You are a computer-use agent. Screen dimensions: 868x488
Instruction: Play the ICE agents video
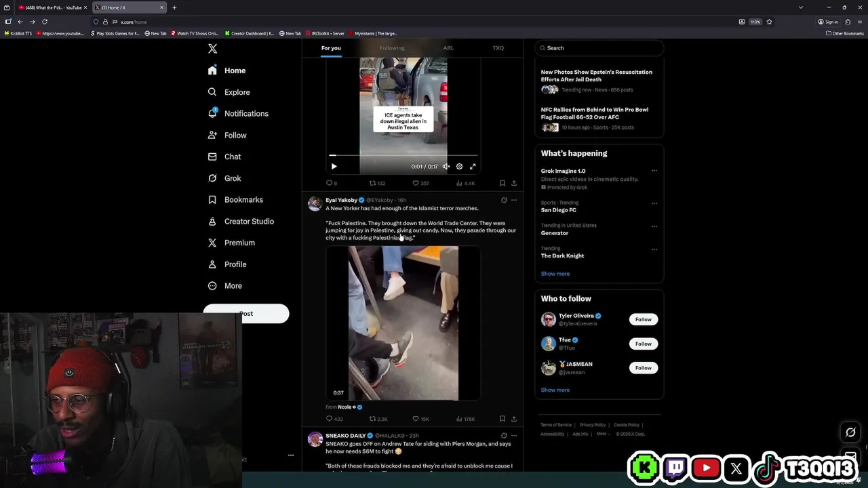(x=334, y=166)
